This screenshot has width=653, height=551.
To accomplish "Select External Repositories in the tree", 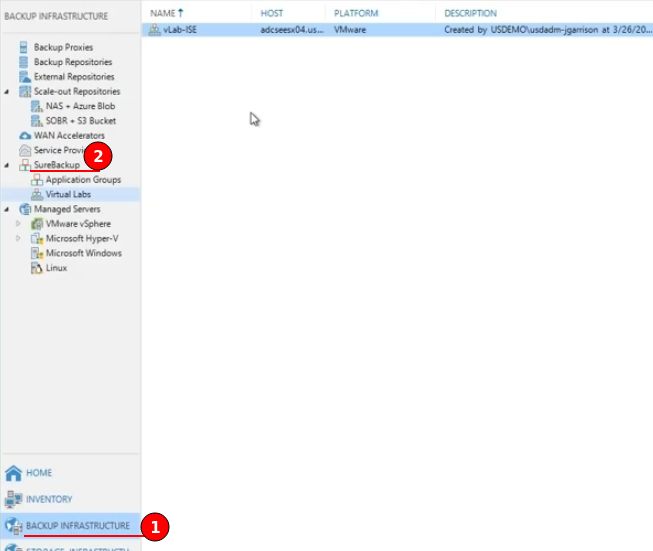I will point(74,77).
